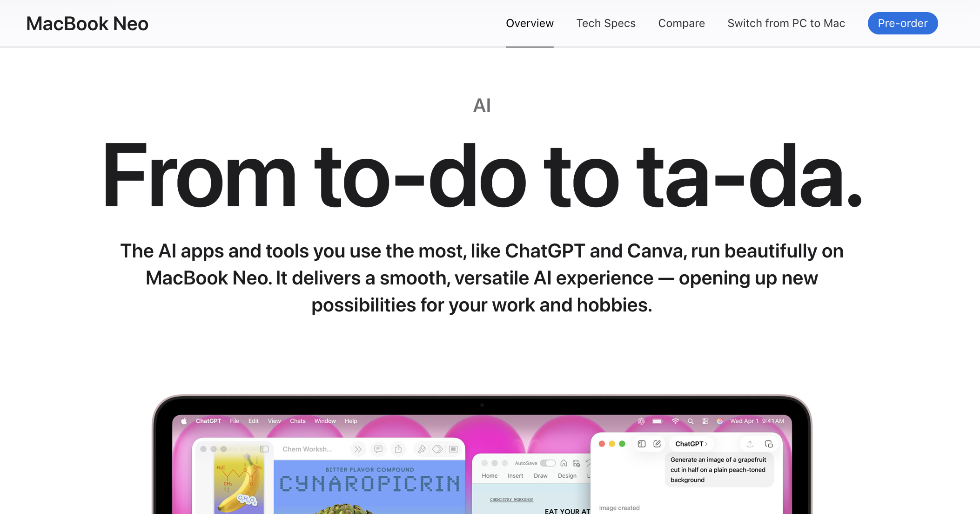Open Spotlight search magnifier in the menu bar

(691, 421)
